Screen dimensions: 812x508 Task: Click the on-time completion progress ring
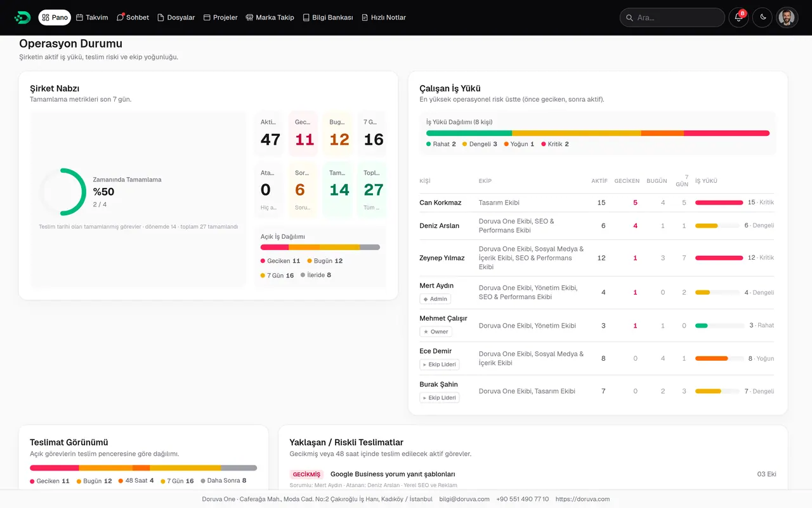click(x=63, y=192)
